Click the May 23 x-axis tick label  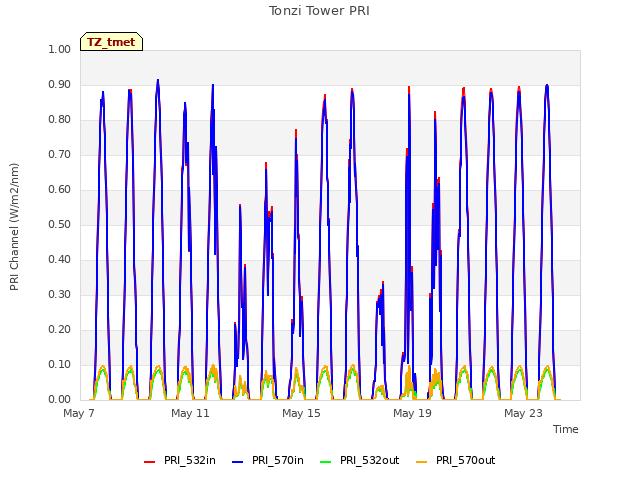[523, 413]
